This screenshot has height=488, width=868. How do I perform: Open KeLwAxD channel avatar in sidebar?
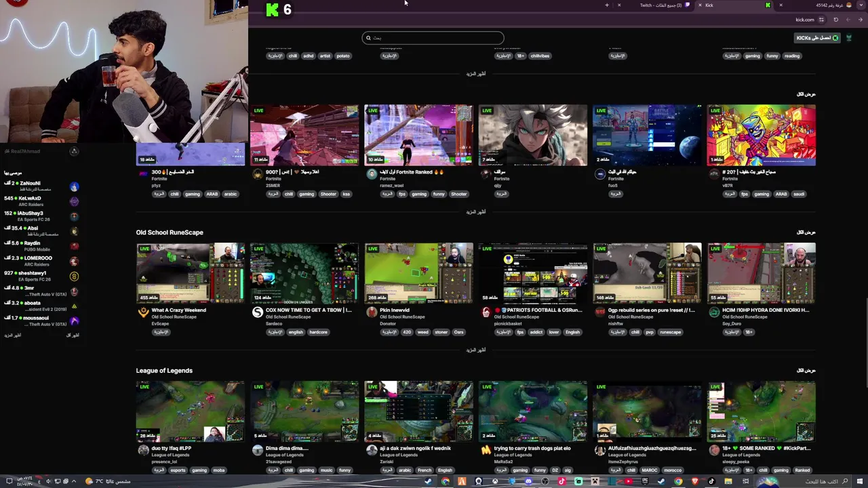click(74, 201)
